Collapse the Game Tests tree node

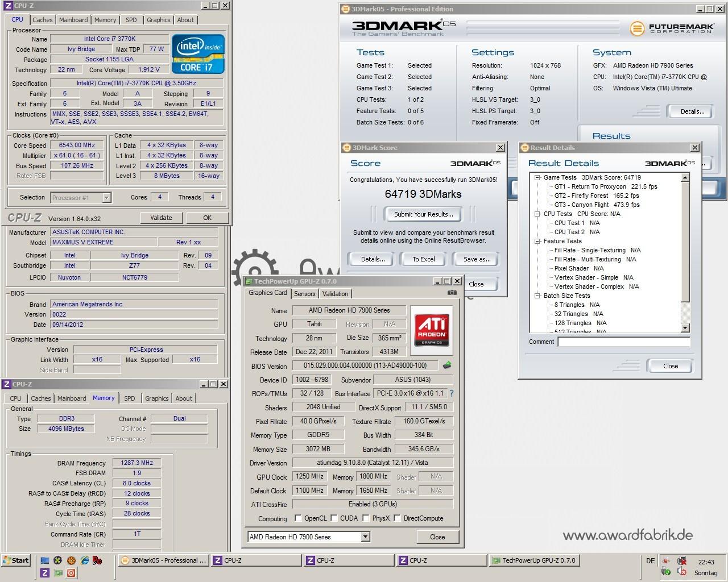537,177
